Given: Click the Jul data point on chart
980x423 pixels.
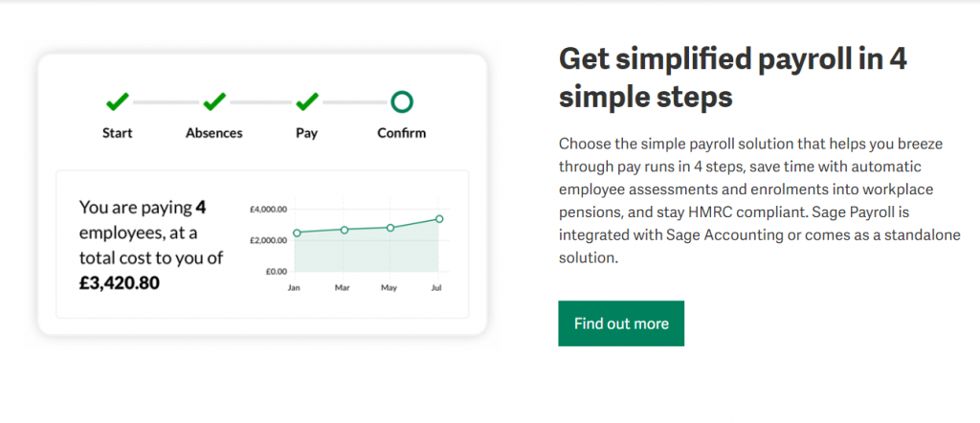Looking at the screenshot, I should pyautogui.click(x=439, y=219).
